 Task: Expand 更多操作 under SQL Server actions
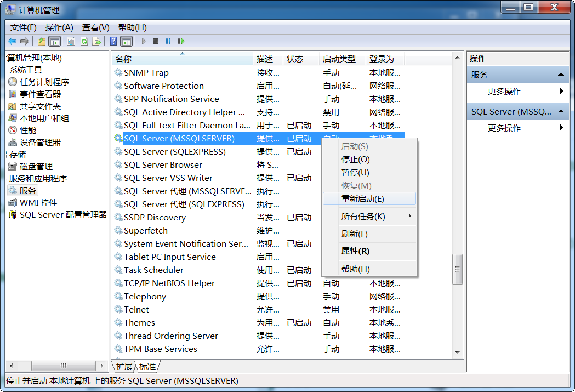click(x=517, y=128)
